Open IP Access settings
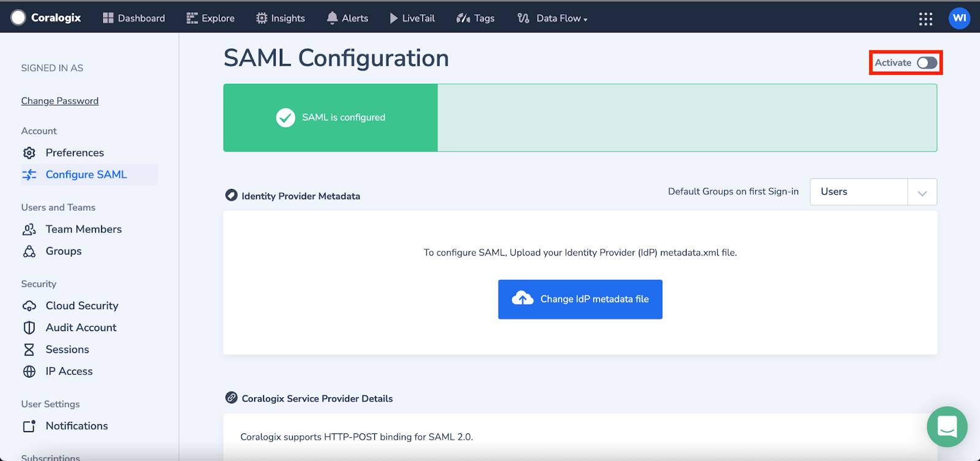The width and height of the screenshot is (980, 461). click(69, 371)
